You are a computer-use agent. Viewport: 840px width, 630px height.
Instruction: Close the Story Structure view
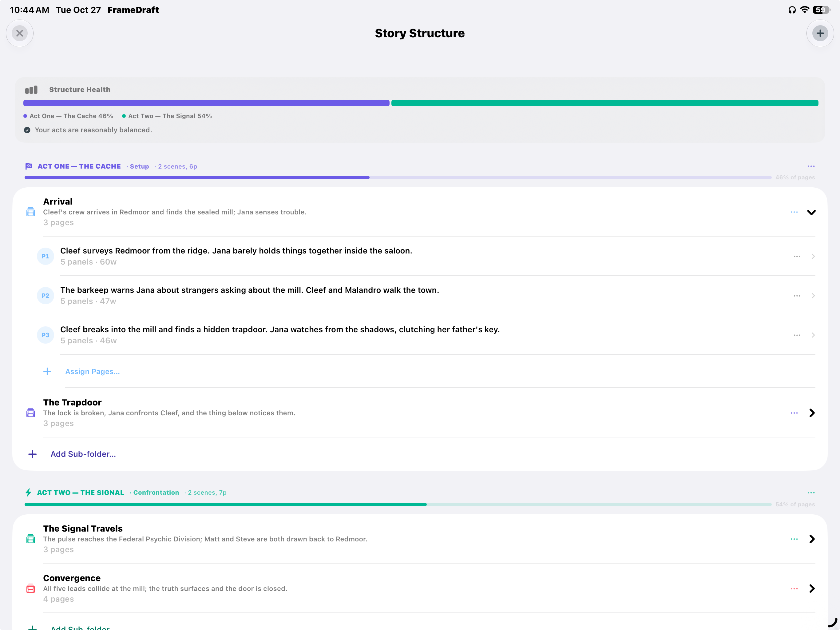click(20, 34)
